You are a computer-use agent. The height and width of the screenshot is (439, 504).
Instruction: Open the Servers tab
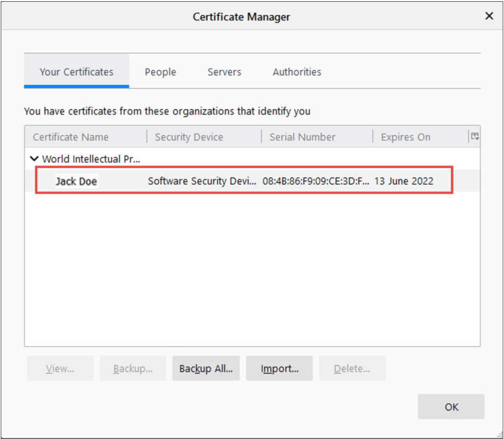pos(224,72)
